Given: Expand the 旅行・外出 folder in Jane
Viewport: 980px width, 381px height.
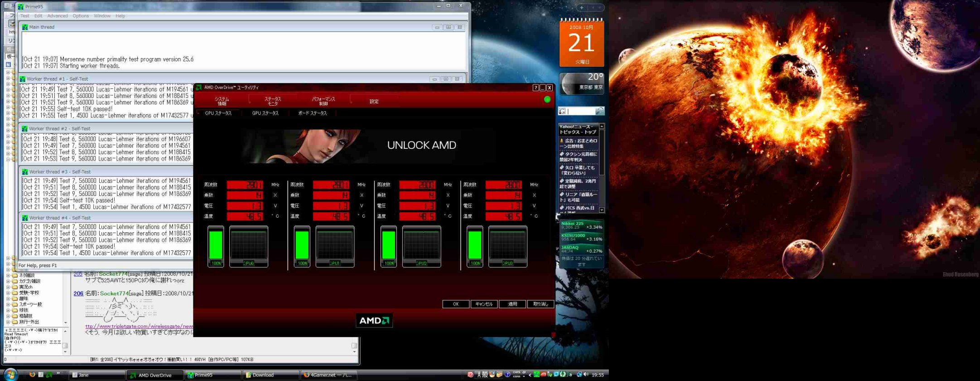Looking at the screenshot, I should (8, 322).
